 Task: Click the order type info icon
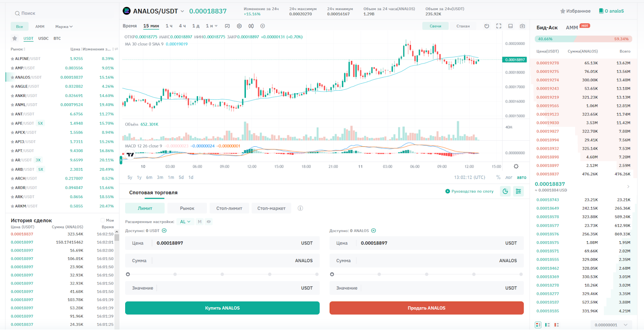click(x=300, y=208)
